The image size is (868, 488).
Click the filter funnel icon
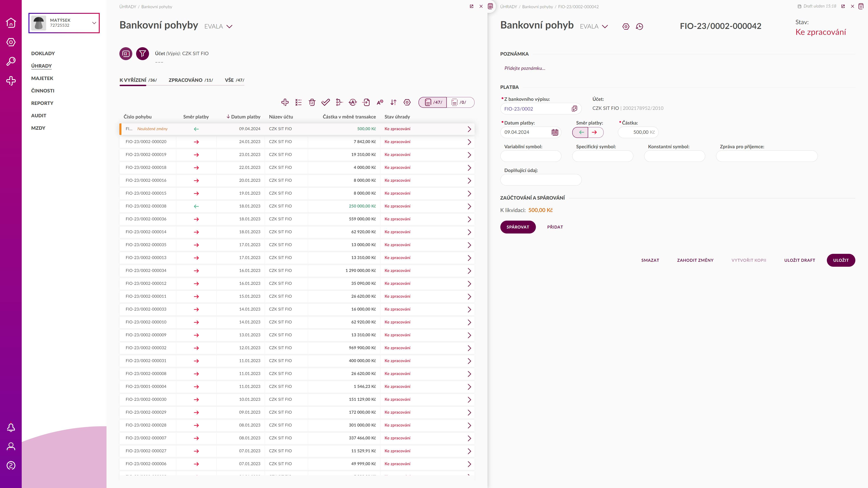pyautogui.click(x=142, y=54)
